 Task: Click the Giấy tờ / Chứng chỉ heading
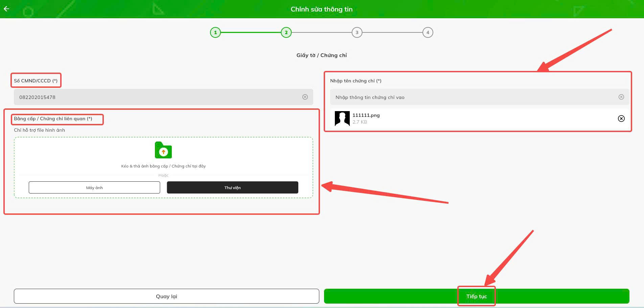322,55
